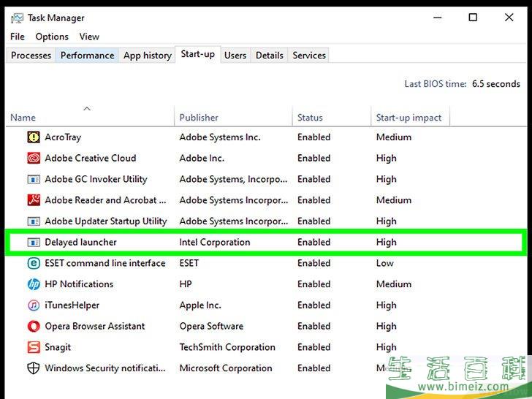Click the Adobe Creative Cloud icon

[x=34, y=158]
